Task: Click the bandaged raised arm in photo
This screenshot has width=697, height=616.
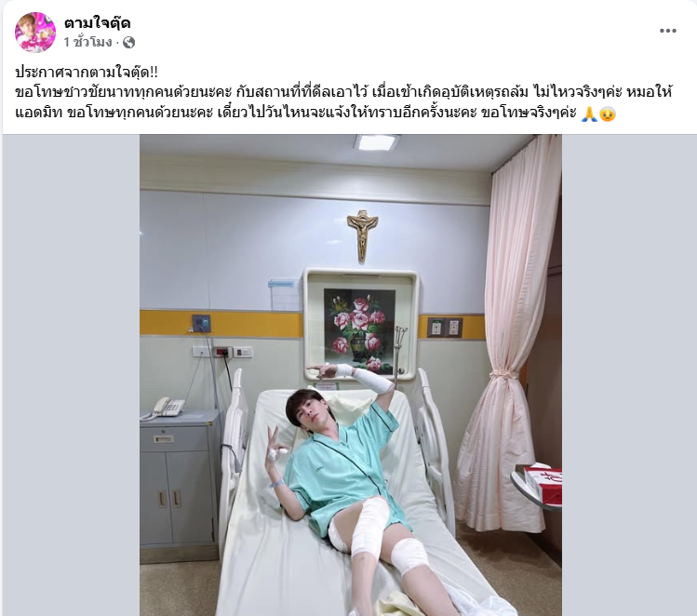Action: [366, 378]
